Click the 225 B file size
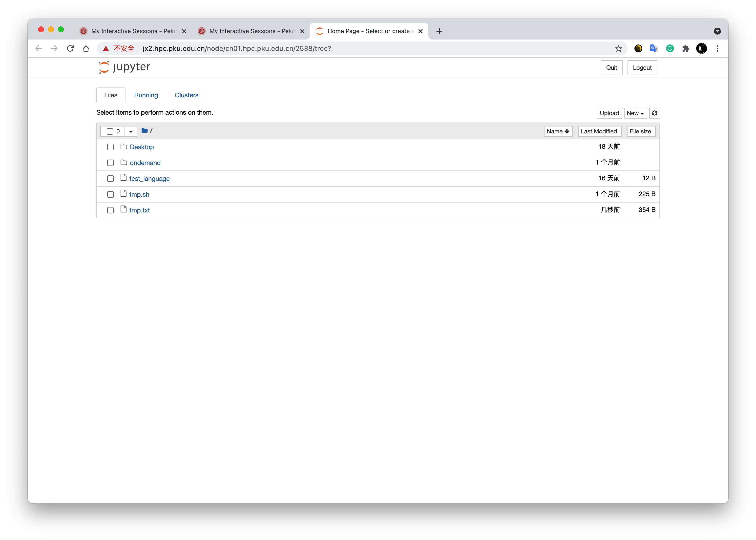Image resolution: width=756 pixels, height=540 pixels. click(x=647, y=194)
